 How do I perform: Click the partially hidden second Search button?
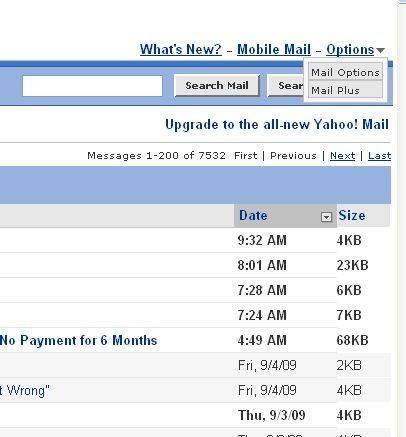[x=286, y=85]
